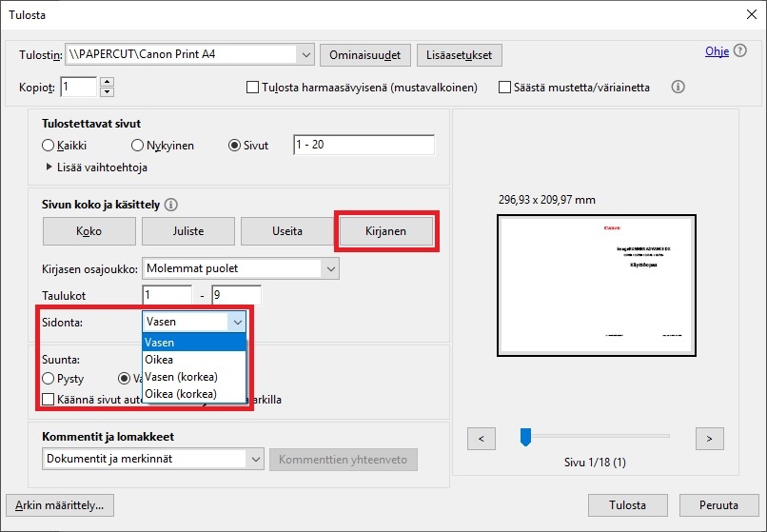Click the info icon beside Säästä mustetta/väriainetta

678,88
